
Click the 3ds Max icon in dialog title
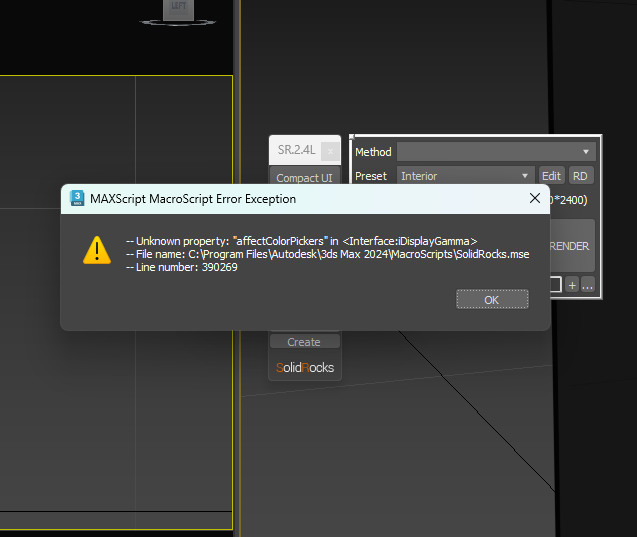(77, 198)
